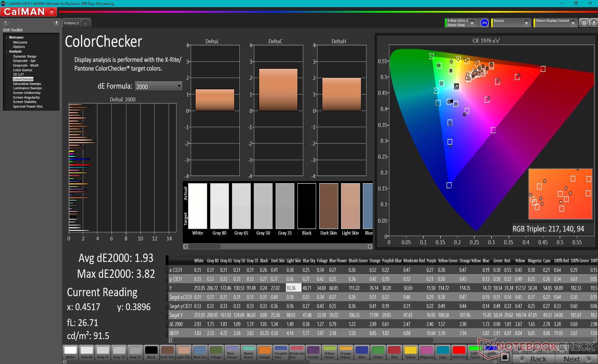This screenshot has width=598, height=364.
Task: Click the 93.36 Light Skin Y value cell
Action: click(293, 288)
